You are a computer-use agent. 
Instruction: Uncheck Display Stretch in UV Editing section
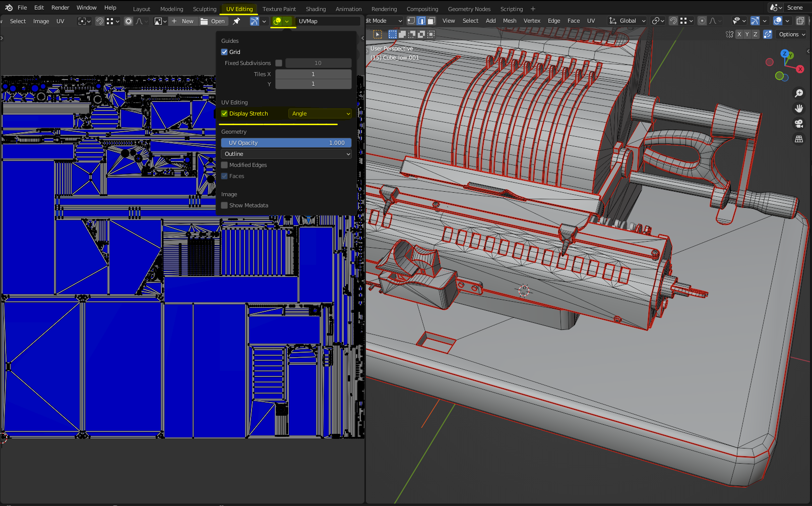tap(224, 114)
